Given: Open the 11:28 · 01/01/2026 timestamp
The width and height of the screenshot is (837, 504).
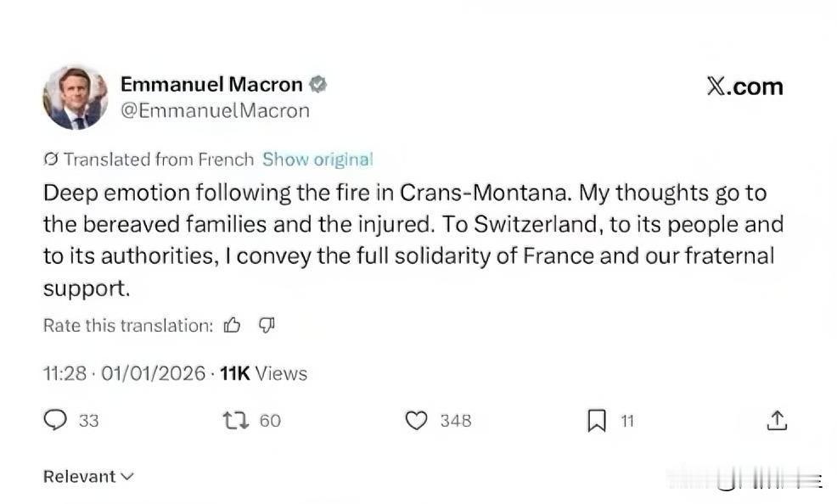Looking at the screenshot, I should [124, 373].
